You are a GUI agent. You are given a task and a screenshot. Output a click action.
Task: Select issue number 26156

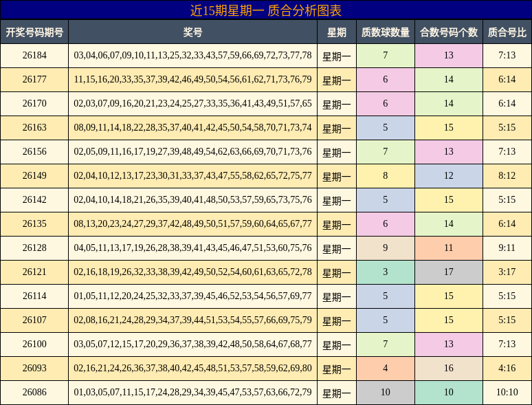coord(34,152)
